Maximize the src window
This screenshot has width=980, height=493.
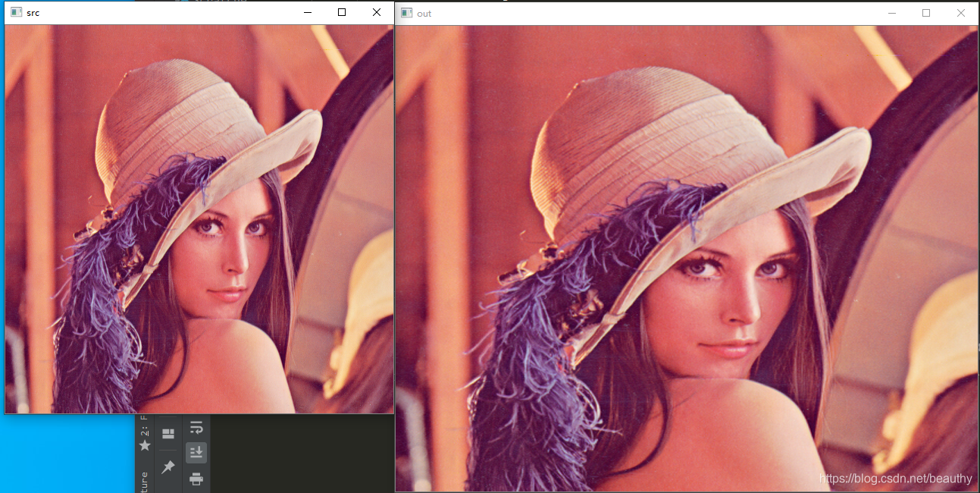point(342,13)
